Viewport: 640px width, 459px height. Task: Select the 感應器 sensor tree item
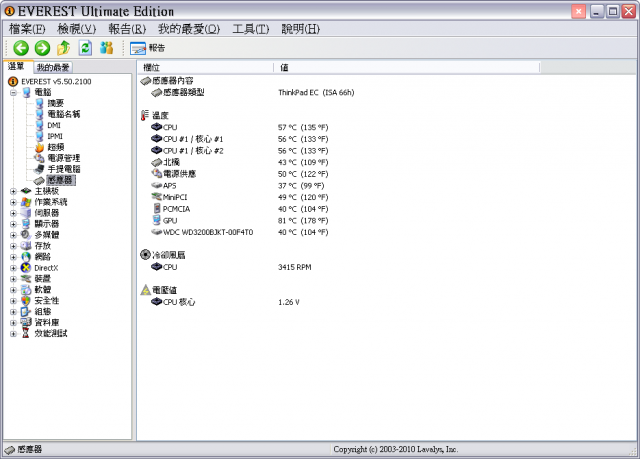[60, 180]
